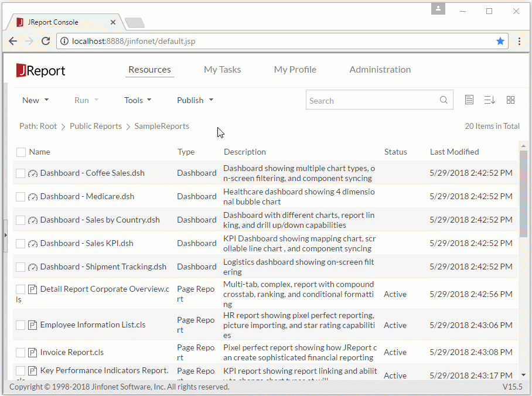The image size is (532, 396).
Task: Toggle the select-all checkbox beside Name
Action: [21, 152]
